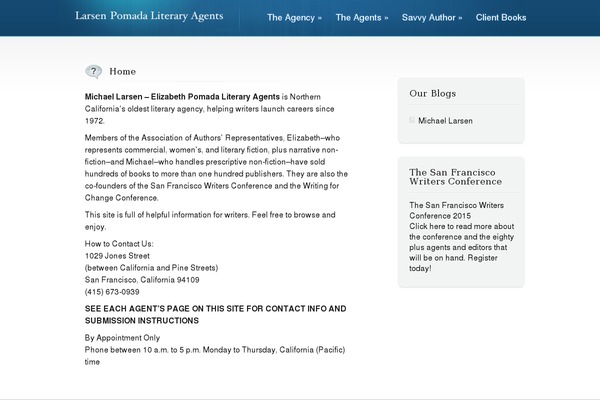
Task: Click '(between California and Pine Streets)' text
Action: [x=152, y=268]
